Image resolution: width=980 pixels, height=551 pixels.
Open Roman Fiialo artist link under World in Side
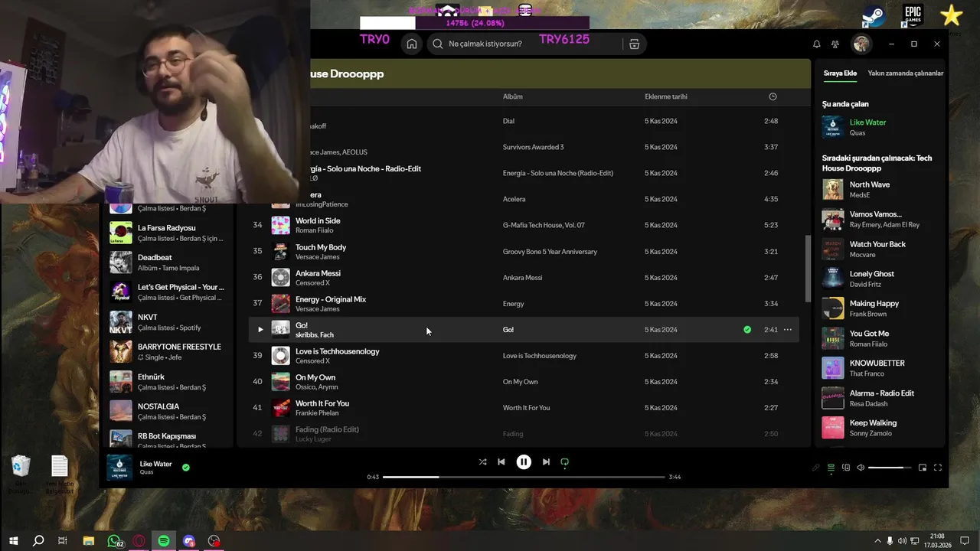pos(315,230)
